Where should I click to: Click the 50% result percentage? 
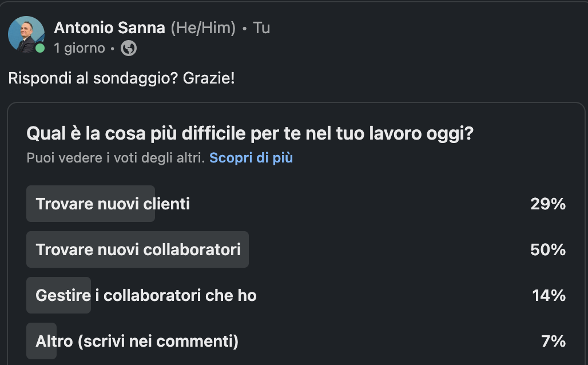click(x=548, y=250)
